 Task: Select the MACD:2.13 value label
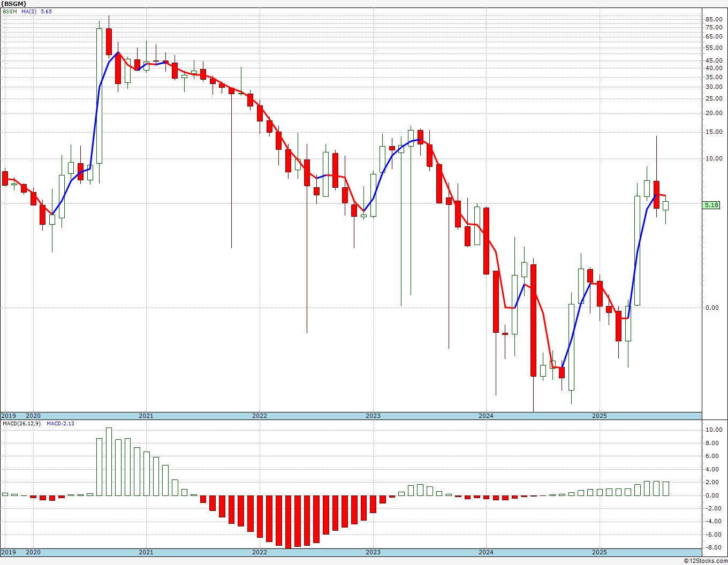pyautogui.click(x=60, y=424)
